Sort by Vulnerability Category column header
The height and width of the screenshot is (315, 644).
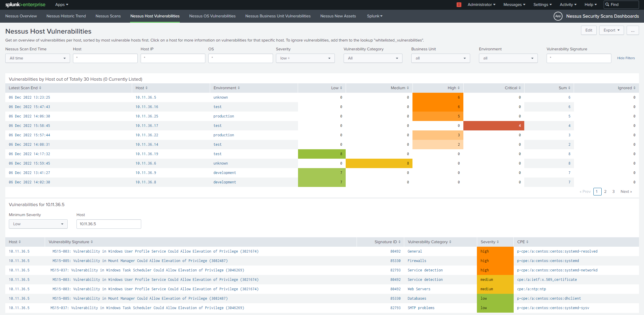click(429, 242)
